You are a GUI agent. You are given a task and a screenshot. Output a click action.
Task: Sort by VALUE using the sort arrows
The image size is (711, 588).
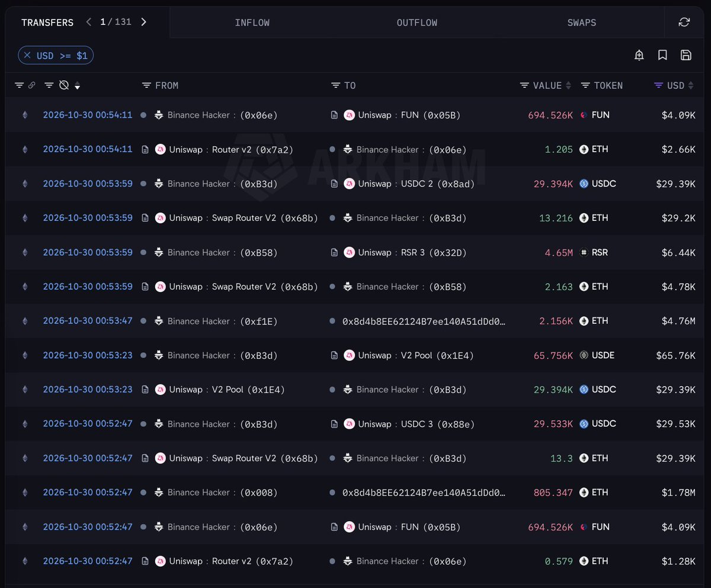coord(569,86)
